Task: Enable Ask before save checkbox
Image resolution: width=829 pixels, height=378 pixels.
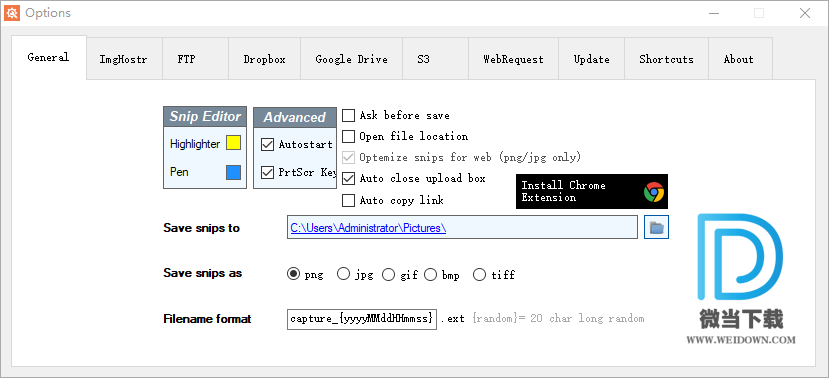Action: coord(348,115)
